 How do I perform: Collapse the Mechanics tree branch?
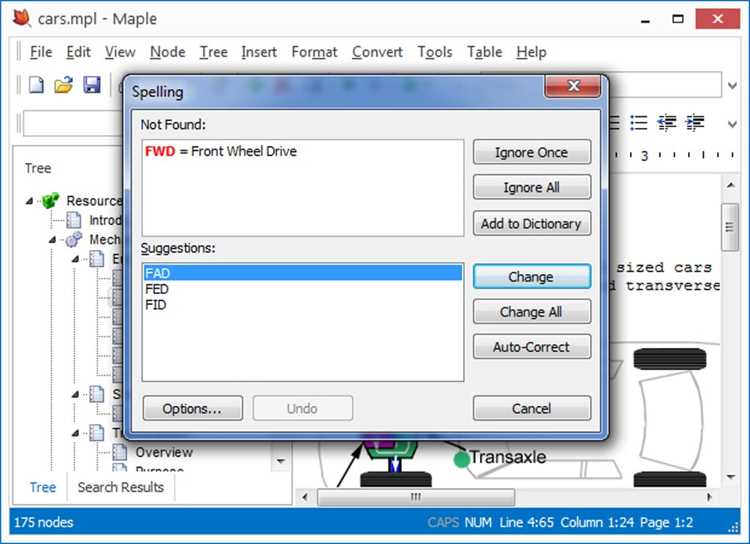53,240
